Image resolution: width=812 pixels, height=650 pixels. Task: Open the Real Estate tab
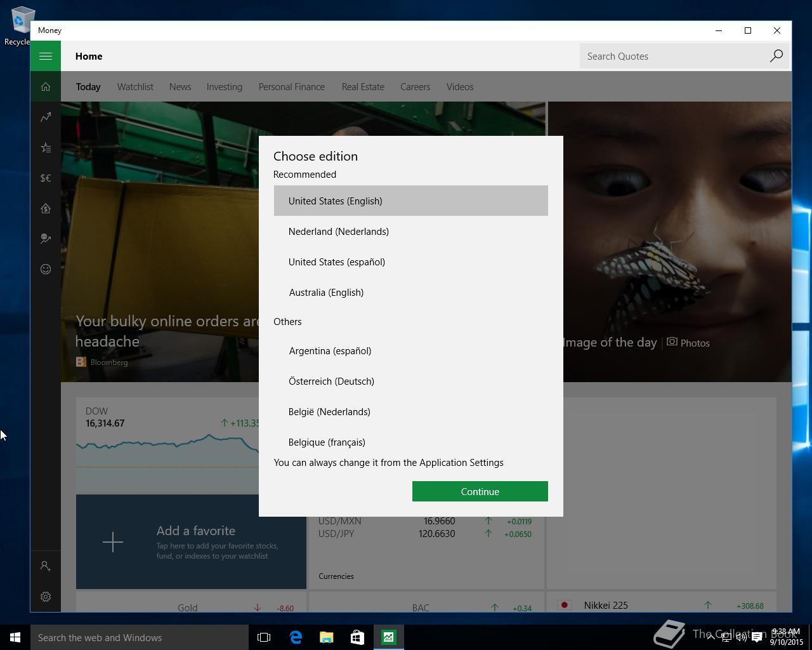[x=363, y=87]
